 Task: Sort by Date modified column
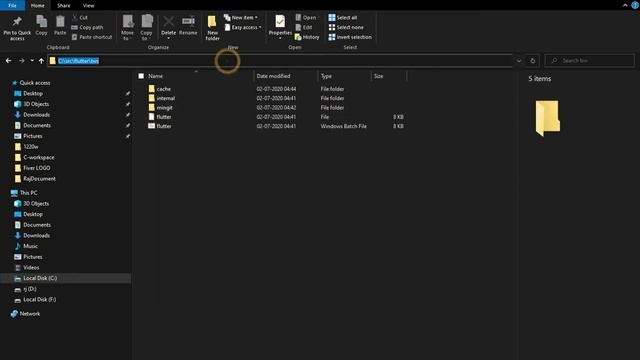(273, 76)
